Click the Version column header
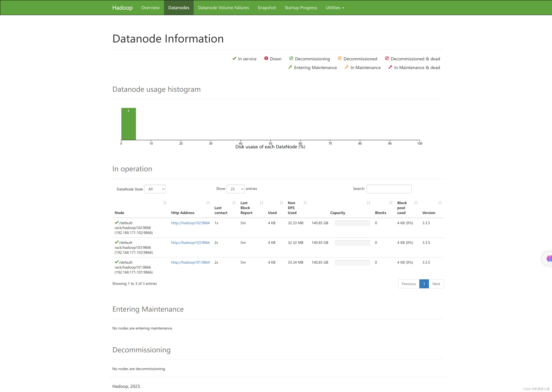This screenshot has height=392, width=552. pyautogui.click(x=429, y=213)
